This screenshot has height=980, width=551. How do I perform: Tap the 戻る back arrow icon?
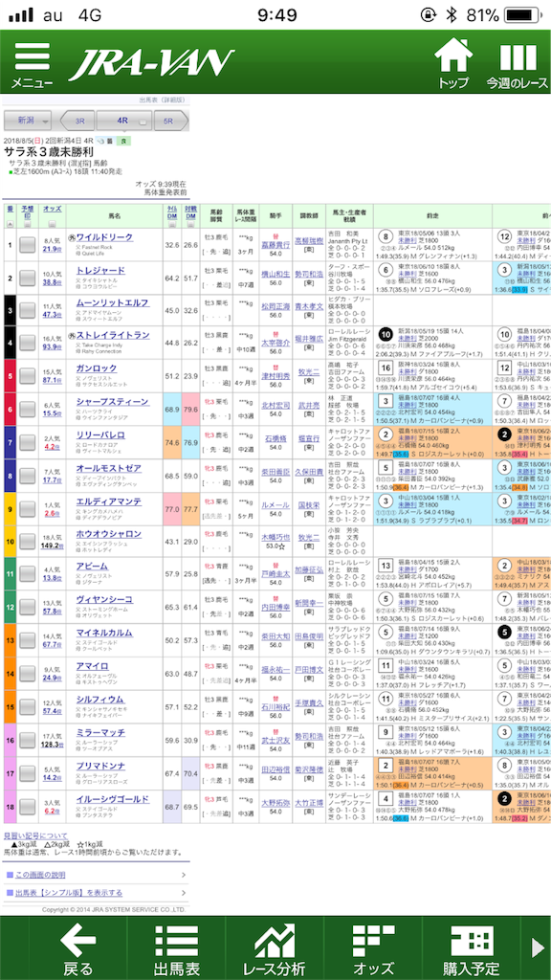click(78, 949)
